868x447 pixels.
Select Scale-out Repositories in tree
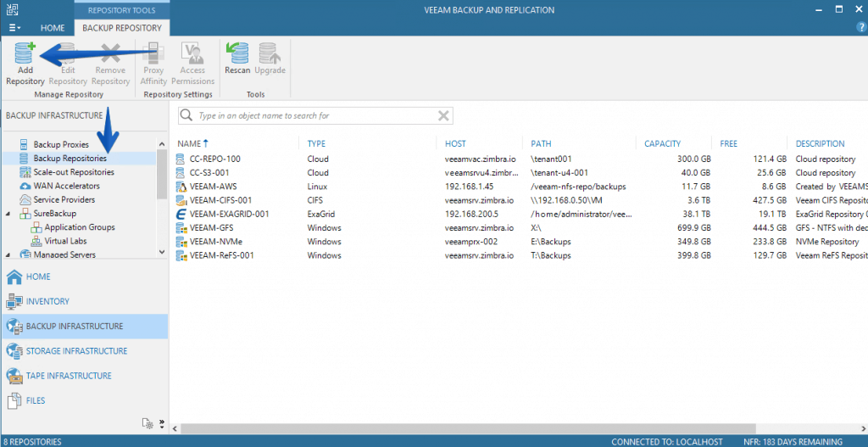pyautogui.click(x=73, y=172)
